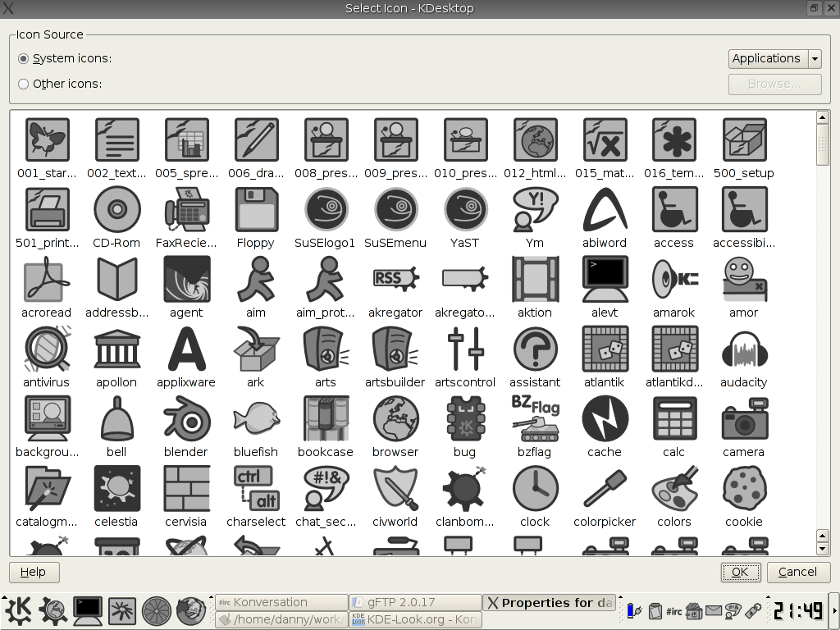The image size is (840, 630).
Task: Select the celestia icon
Action: coord(116,489)
